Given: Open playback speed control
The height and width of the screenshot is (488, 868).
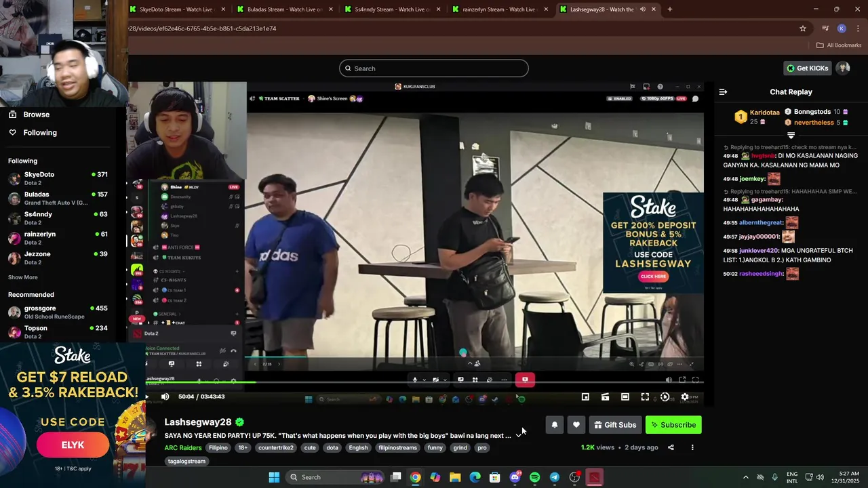Looking at the screenshot, I should 665,396.
